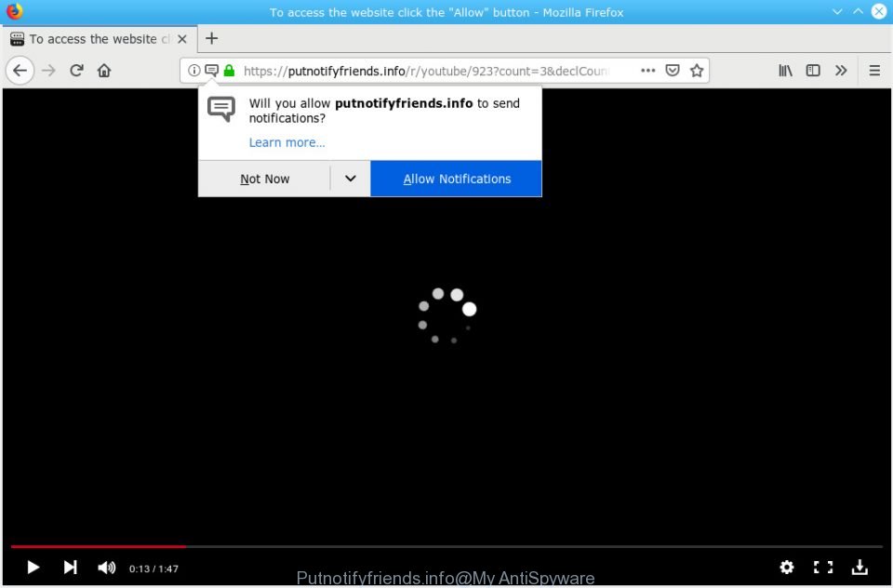Click the red video progress bar
The width and height of the screenshot is (893, 588).
98,546
